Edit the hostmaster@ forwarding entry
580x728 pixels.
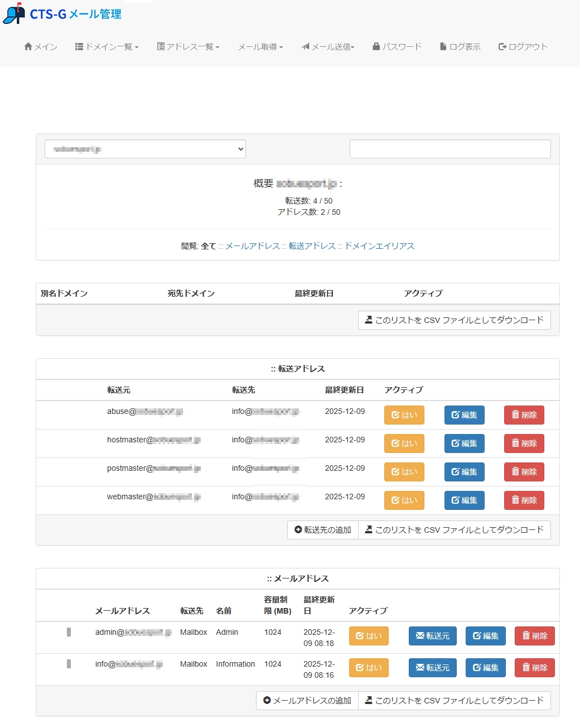(464, 443)
